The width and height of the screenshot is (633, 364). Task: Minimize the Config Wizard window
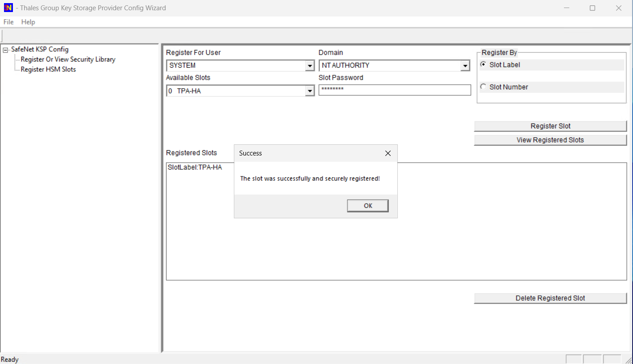[x=567, y=8]
